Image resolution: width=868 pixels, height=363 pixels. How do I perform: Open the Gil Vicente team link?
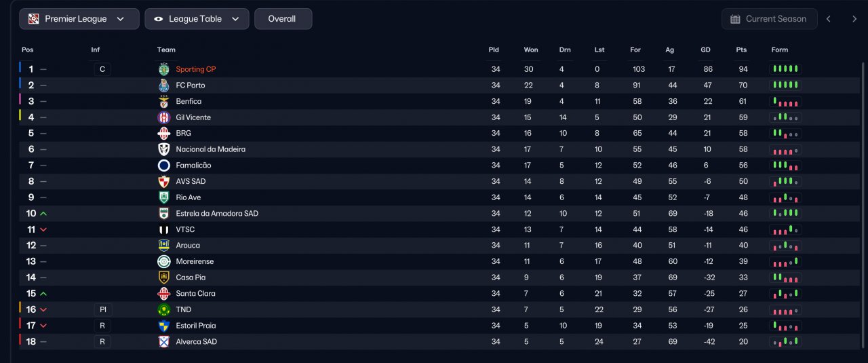(x=193, y=117)
